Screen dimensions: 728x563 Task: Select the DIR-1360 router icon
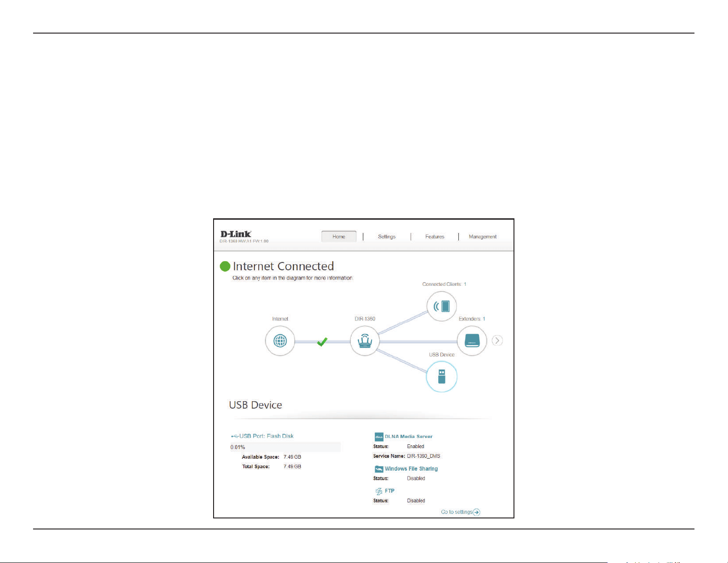click(x=365, y=341)
